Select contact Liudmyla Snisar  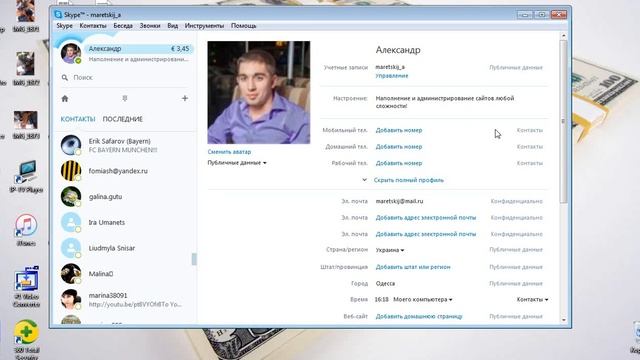click(124, 248)
